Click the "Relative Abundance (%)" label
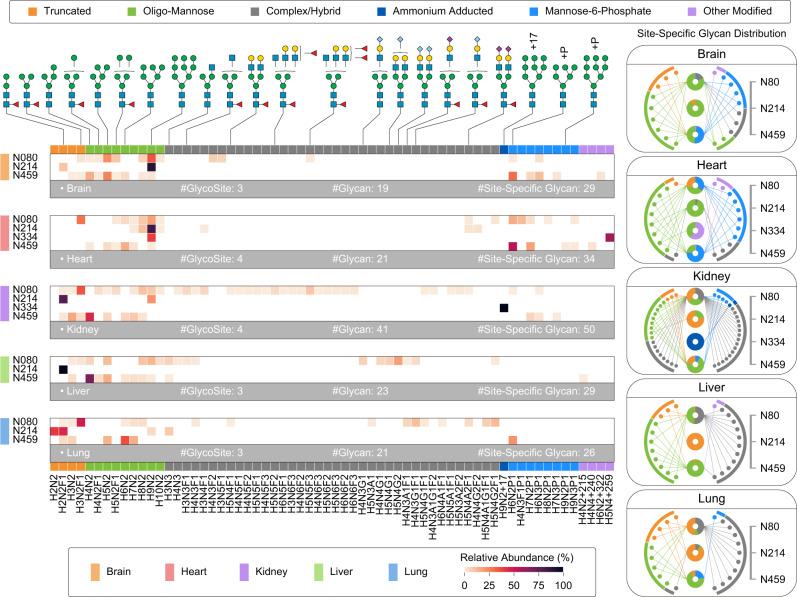The image size is (797, 597). (516, 557)
